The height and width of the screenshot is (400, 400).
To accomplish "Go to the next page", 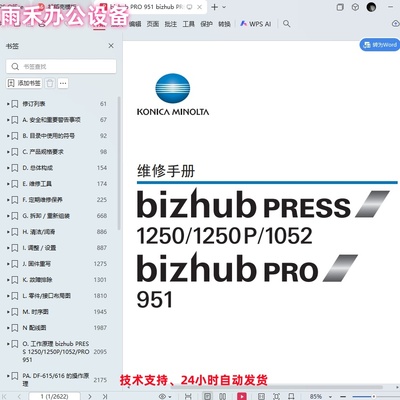I will 90,396.
